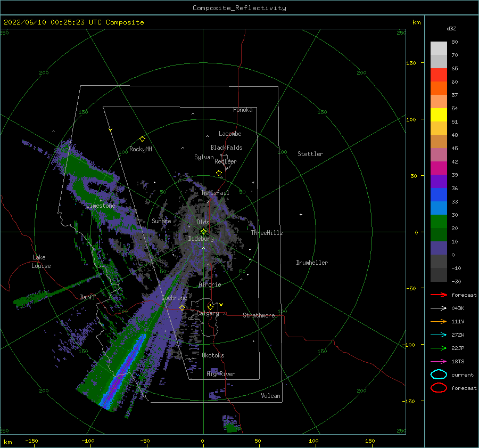Click the yellow diamond marker below RedDeer
The width and height of the screenshot is (479, 448).
(x=219, y=173)
